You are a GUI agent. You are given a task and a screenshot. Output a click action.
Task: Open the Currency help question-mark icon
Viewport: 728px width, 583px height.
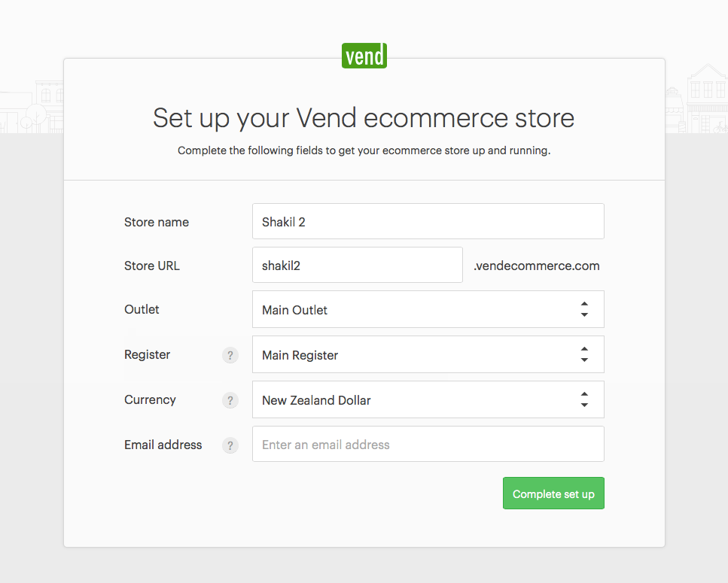click(230, 400)
